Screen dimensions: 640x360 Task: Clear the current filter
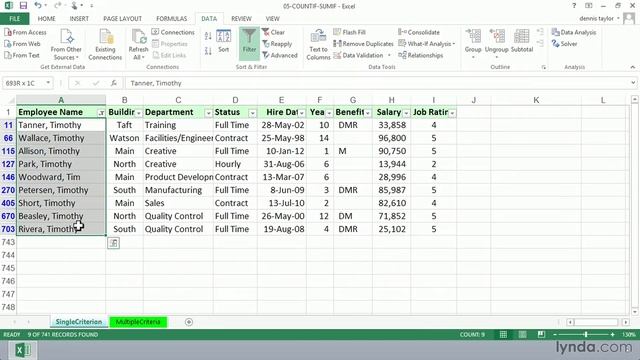point(273,32)
